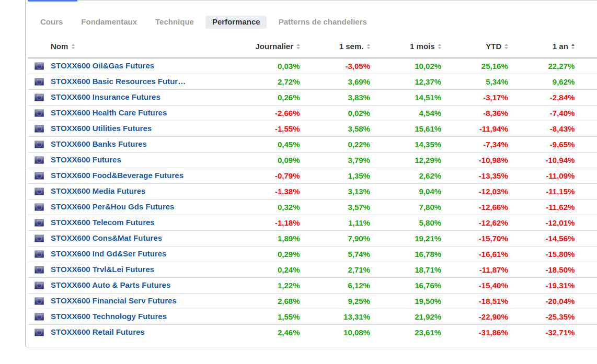The height and width of the screenshot is (364, 597).
Task: Click the flag icon in the Auto & Parts Futures row
Action: [39, 285]
